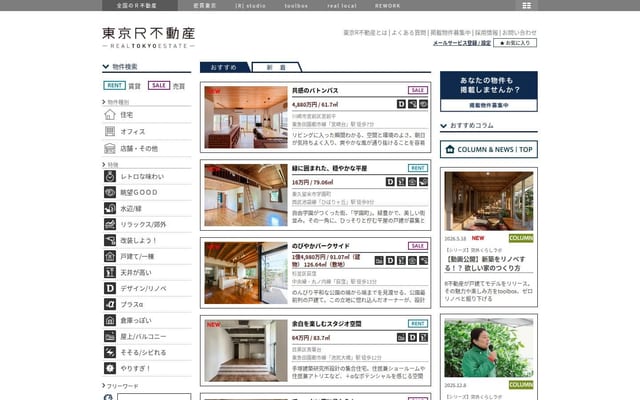Select the プラスα alpha icon
The width and height of the screenshot is (640, 400).
pyautogui.click(x=110, y=304)
